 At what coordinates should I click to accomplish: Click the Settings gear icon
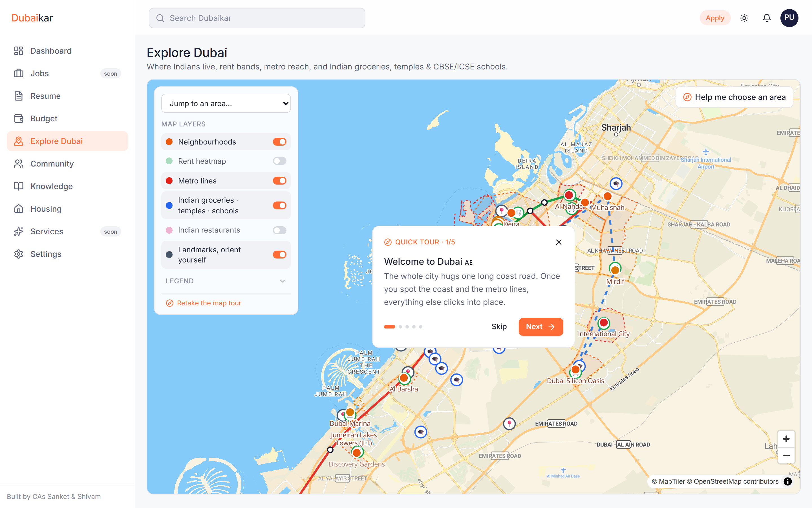(x=19, y=254)
